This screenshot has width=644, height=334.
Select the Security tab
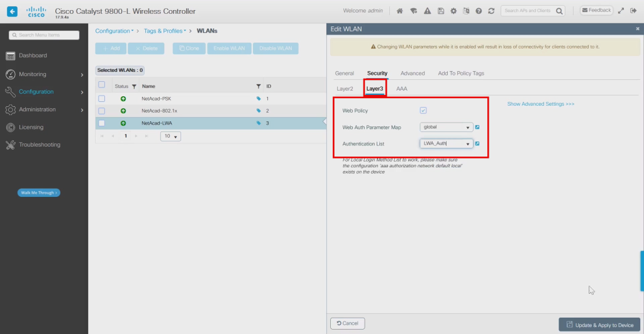point(377,73)
